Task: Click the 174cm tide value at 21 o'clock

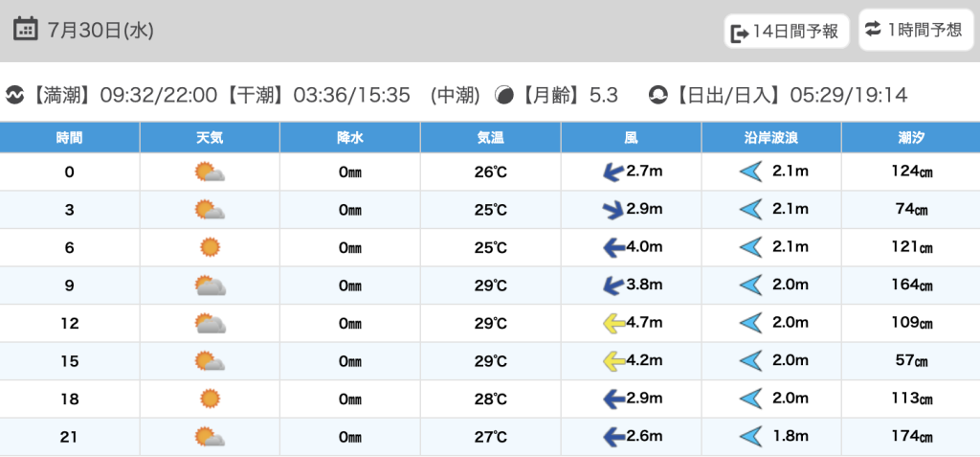Action: [910, 437]
